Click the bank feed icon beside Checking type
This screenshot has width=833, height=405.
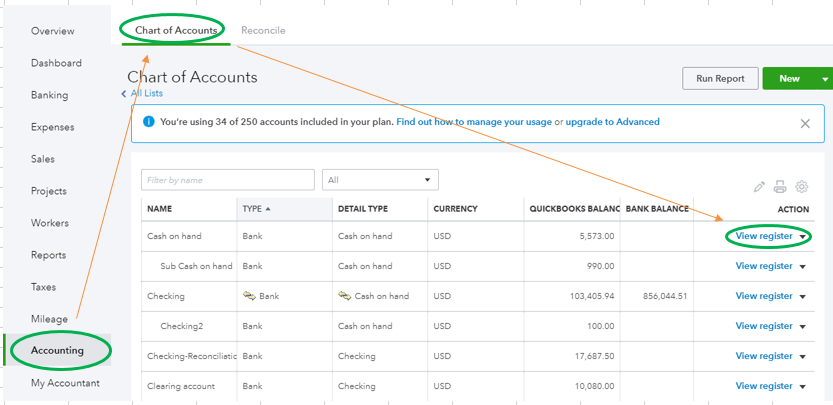(248, 296)
